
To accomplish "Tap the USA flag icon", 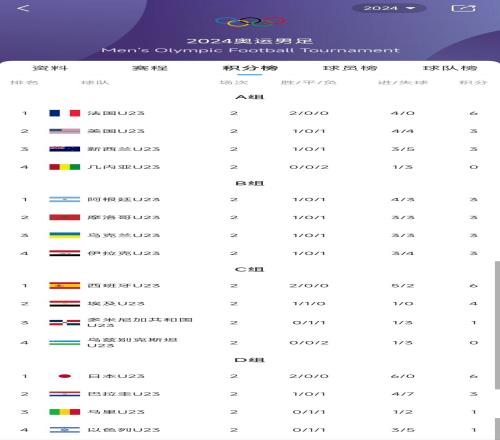I will (65, 131).
